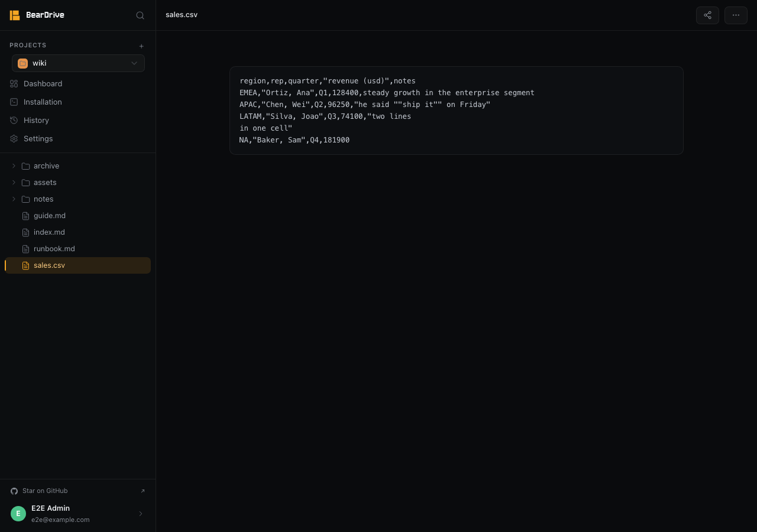Viewport: 757px width, 532px height.
Task: Click the PROJECTS section label
Action: [28, 46]
